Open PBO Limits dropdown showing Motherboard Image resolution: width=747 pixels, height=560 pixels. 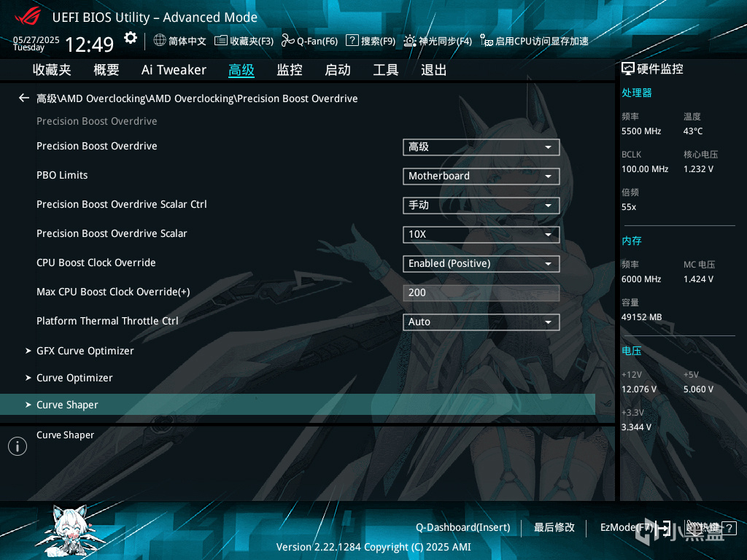point(481,176)
